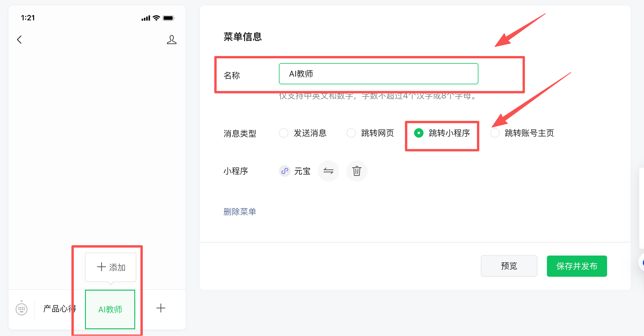Click the 删除菜单 link
The width and height of the screenshot is (644, 336).
tap(240, 212)
